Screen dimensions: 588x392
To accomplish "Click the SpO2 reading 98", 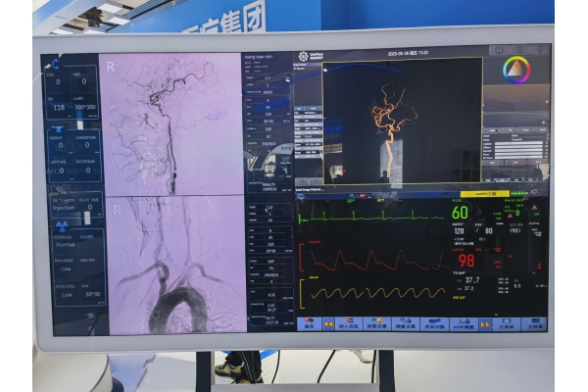I will (466, 261).
